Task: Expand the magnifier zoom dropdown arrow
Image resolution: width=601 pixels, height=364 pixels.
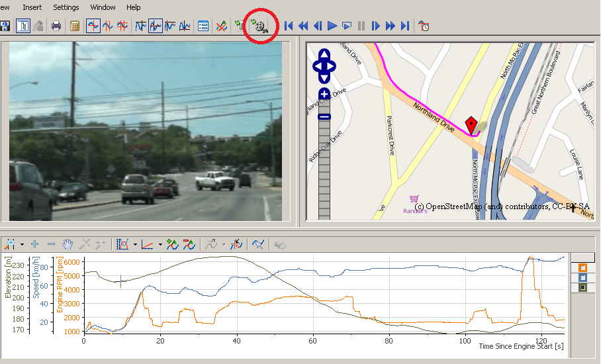Action: pos(22,244)
